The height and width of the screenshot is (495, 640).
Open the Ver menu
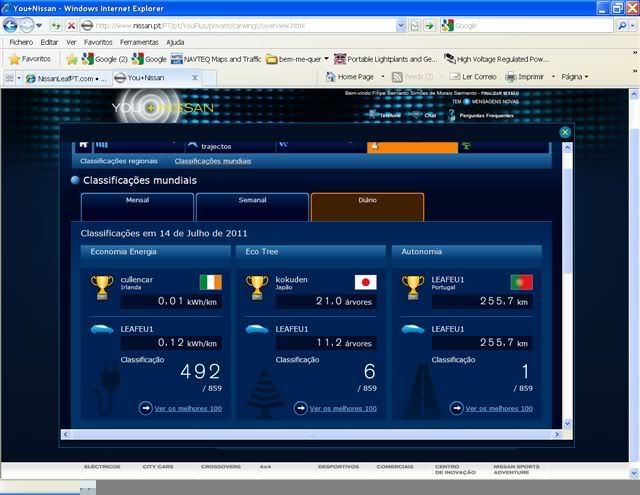[71, 42]
